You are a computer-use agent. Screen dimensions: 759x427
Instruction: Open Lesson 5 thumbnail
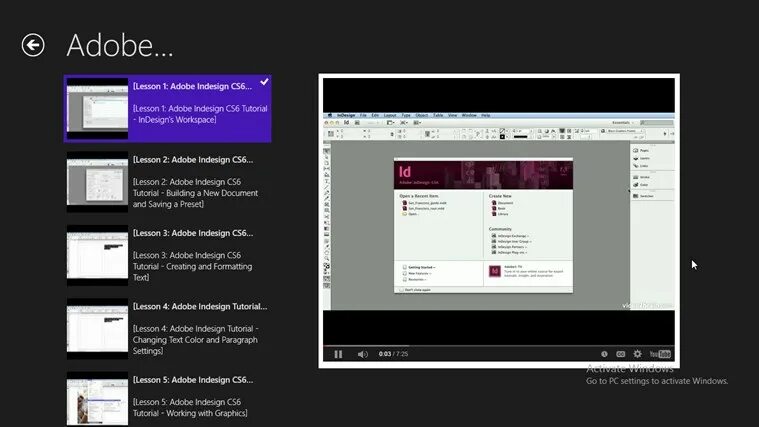point(97,398)
